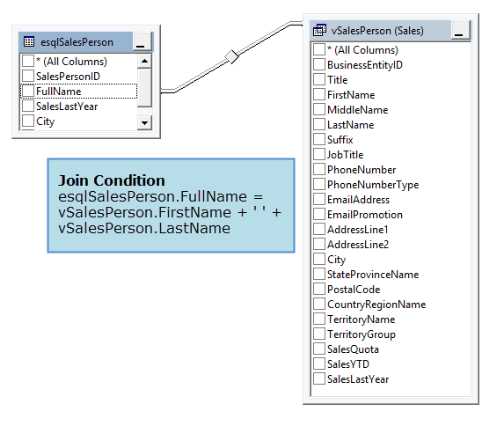Select all columns in vSalesPerson
504x426 pixels.
point(319,49)
